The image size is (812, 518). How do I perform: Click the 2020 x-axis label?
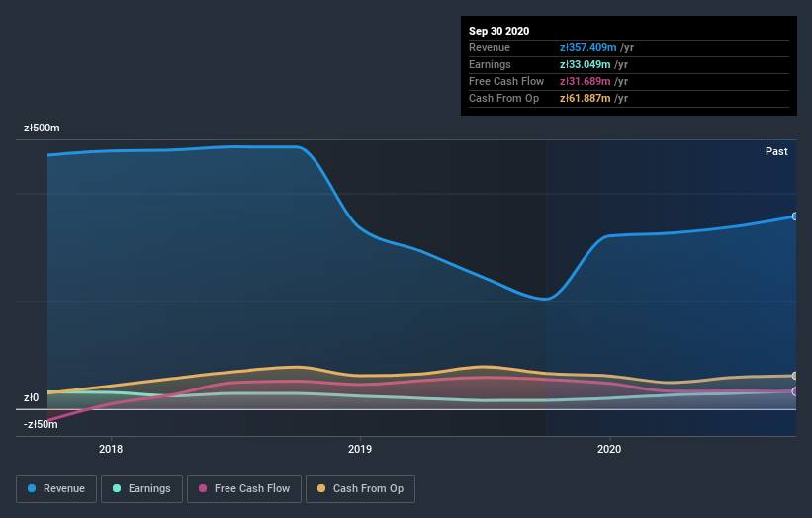609,449
